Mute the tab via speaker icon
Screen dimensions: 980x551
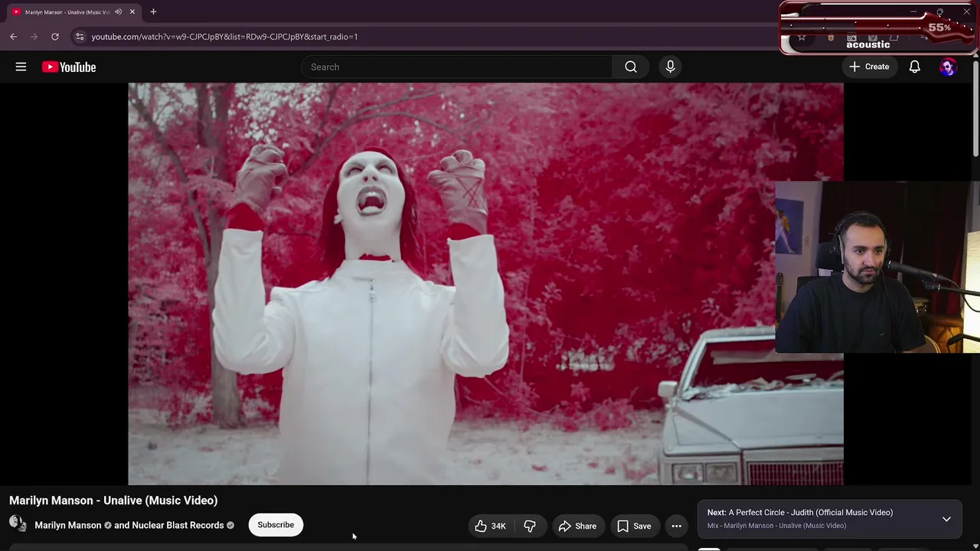pos(118,11)
